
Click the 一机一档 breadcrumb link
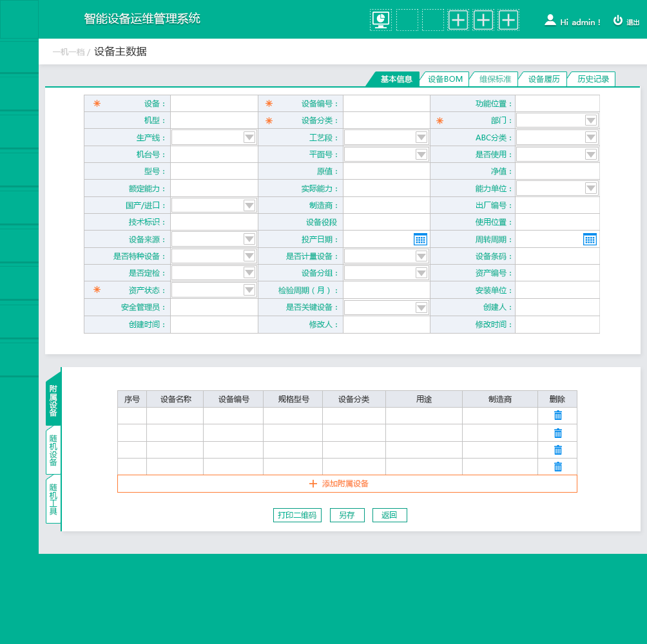tap(68, 52)
